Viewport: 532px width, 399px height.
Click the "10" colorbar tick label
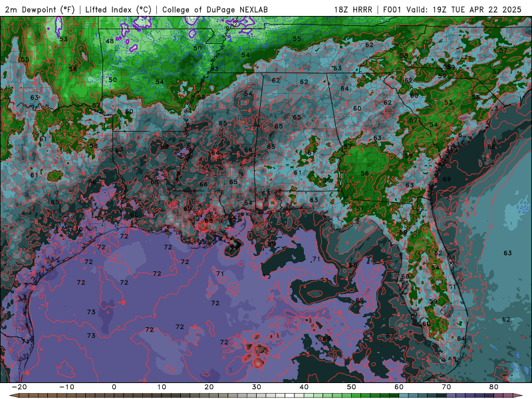(x=162, y=387)
